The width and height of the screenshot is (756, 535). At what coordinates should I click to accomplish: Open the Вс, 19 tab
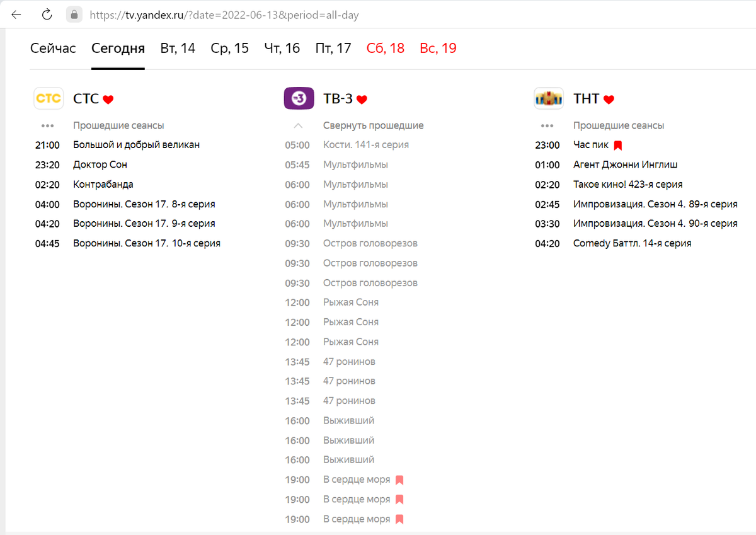click(438, 49)
